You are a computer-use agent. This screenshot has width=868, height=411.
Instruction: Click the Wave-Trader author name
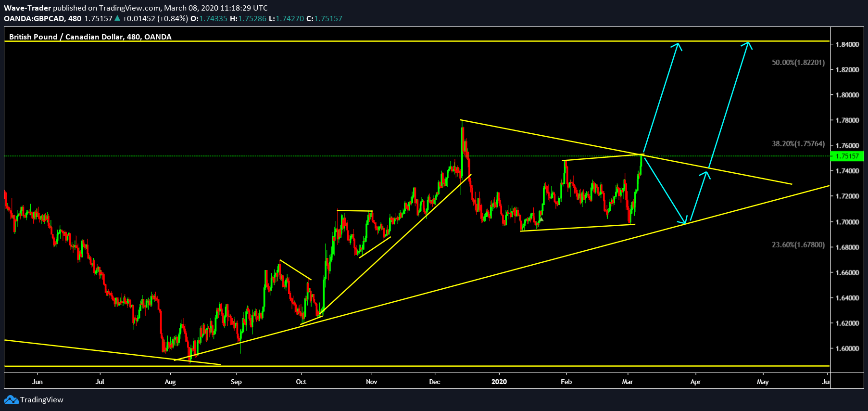click(27, 8)
